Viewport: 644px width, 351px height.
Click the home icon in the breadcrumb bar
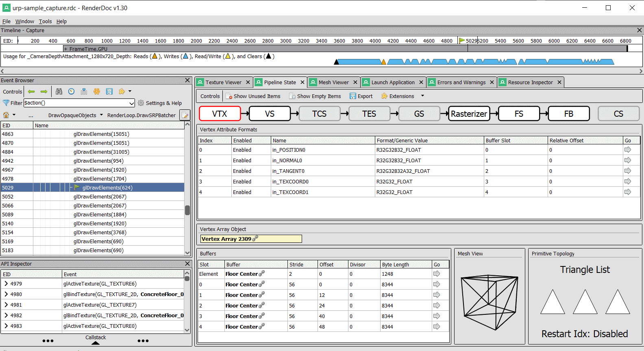[x=6, y=115]
